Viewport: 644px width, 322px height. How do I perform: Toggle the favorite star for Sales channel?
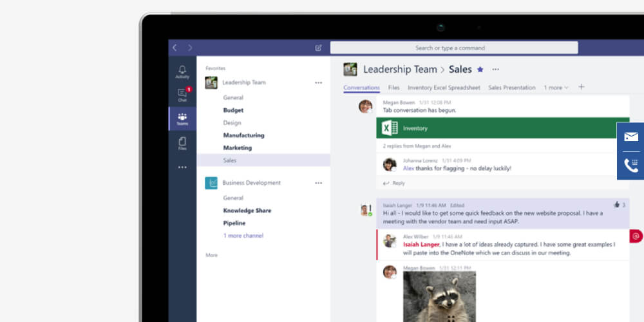[x=480, y=70]
